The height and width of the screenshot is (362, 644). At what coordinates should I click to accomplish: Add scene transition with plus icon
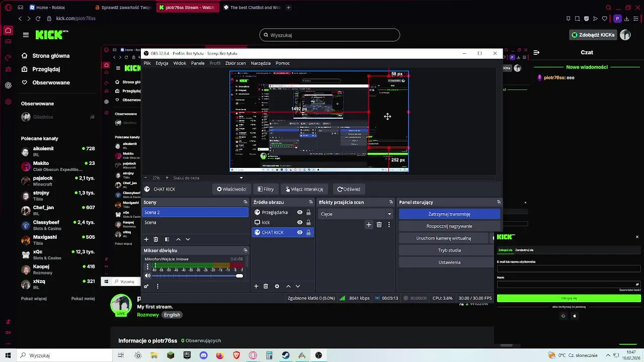tap(369, 225)
